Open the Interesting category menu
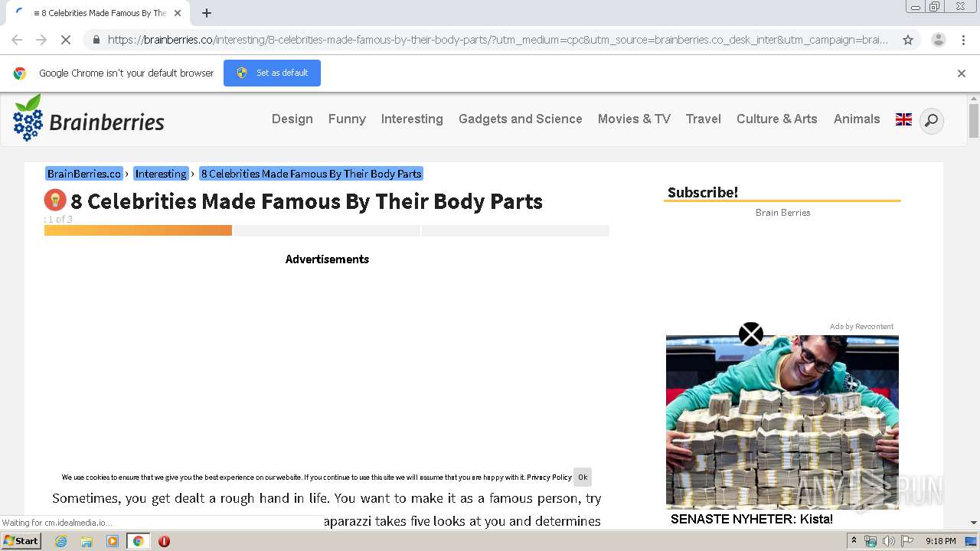The image size is (980, 551). [x=412, y=119]
